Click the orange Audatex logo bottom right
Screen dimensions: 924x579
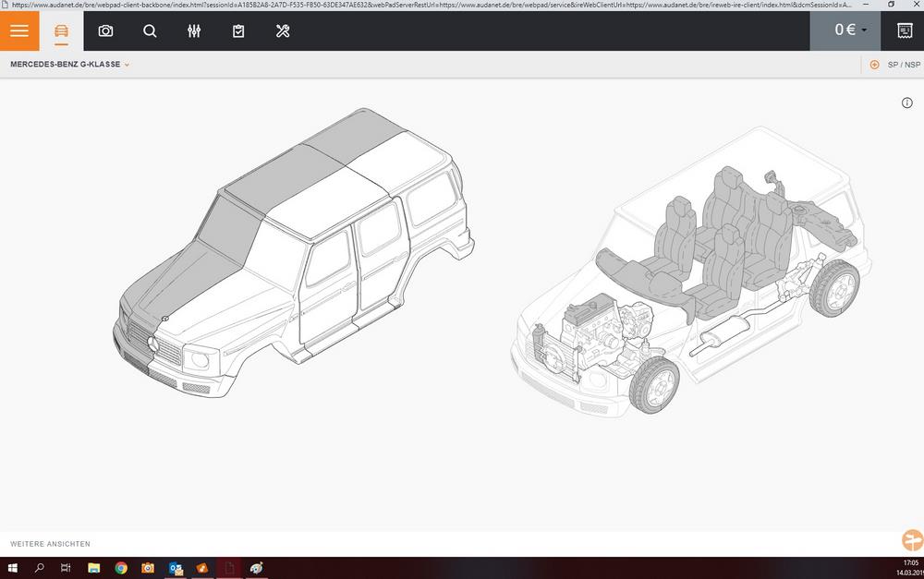pos(912,539)
